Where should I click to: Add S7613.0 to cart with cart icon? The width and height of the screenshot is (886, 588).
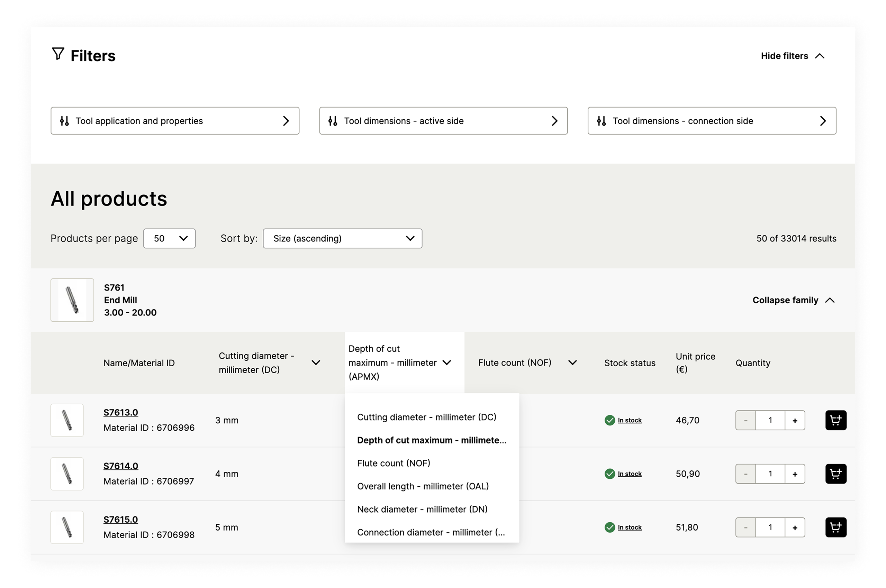pos(836,420)
